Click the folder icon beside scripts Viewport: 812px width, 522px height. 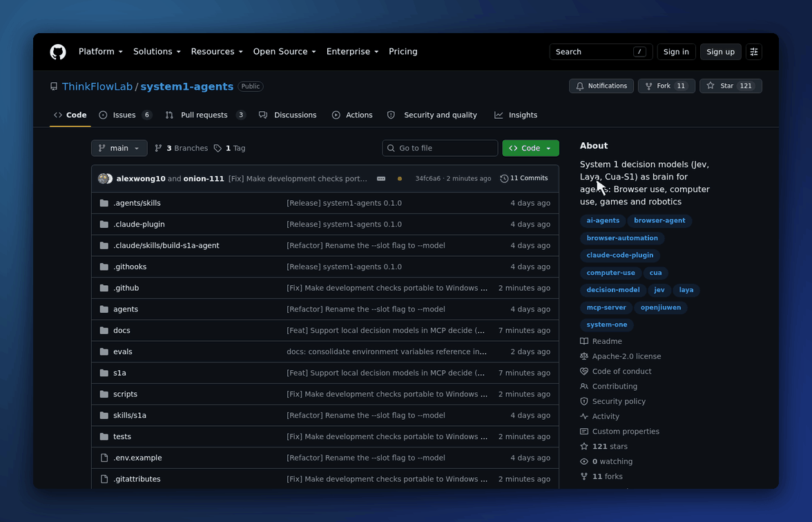click(104, 394)
